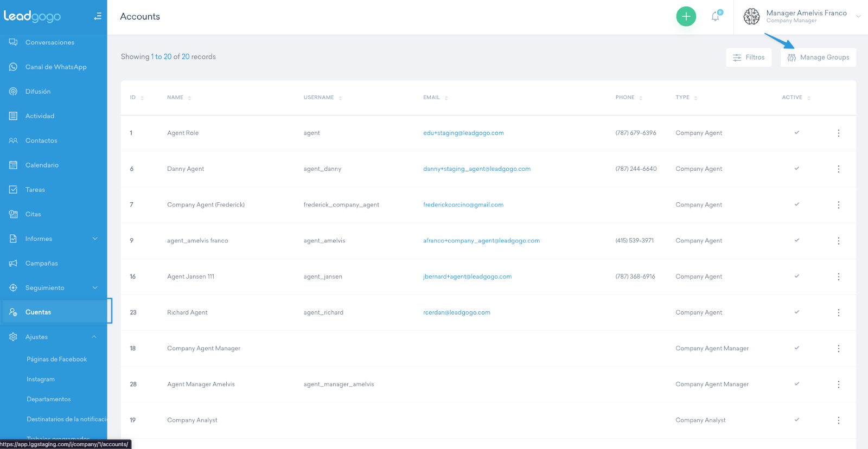Click the Manage Groups button
Viewport: 868px width, 449px height.
[x=818, y=57]
